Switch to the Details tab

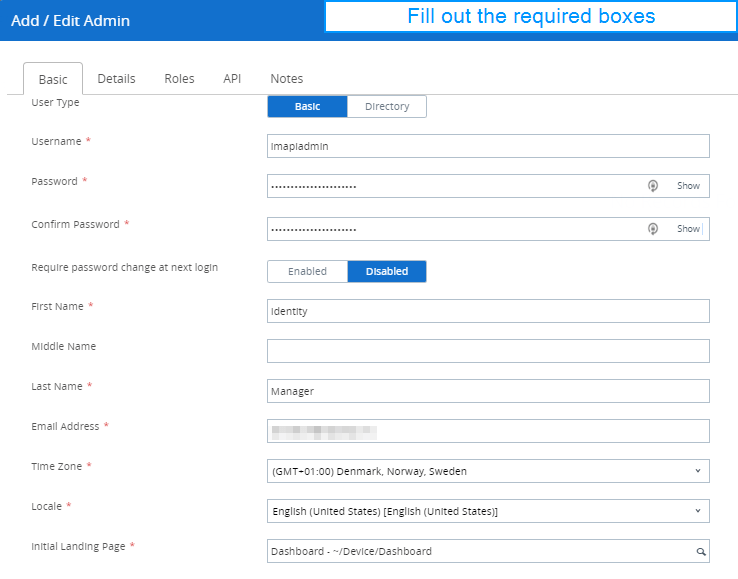(x=116, y=79)
